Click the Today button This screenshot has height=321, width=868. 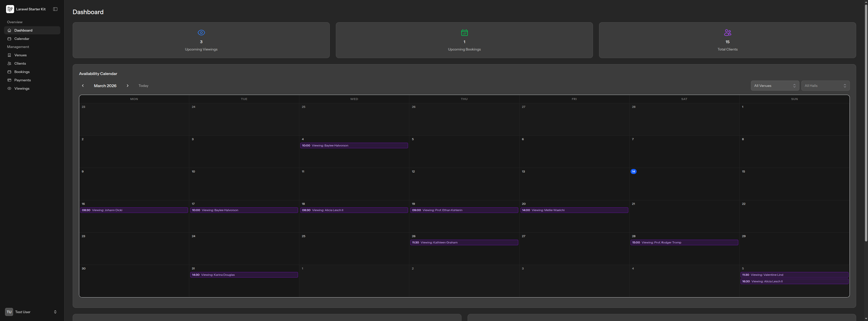click(x=143, y=86)
